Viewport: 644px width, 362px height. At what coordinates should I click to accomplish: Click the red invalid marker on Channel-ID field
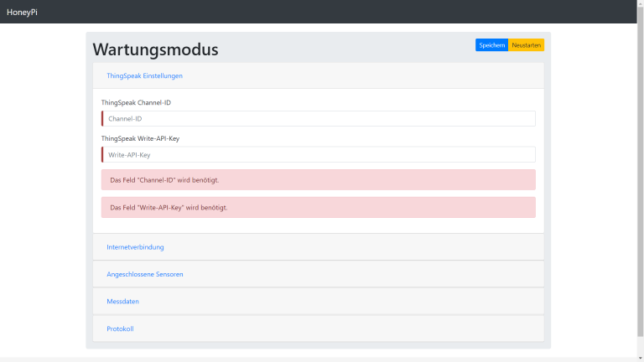tap(102, 119)
